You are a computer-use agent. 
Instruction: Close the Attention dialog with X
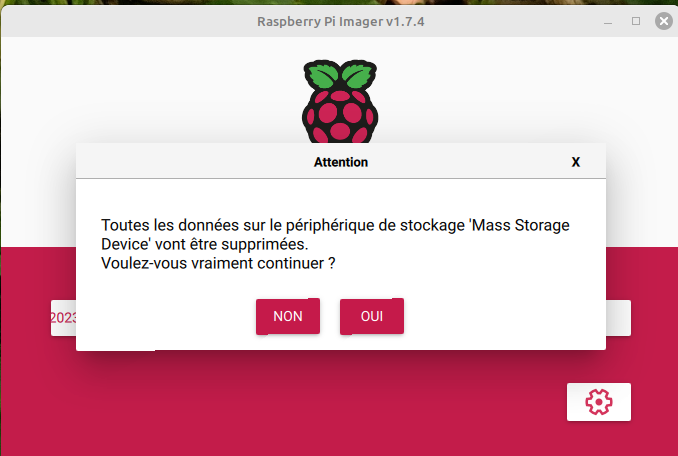[x=576, y=162]
